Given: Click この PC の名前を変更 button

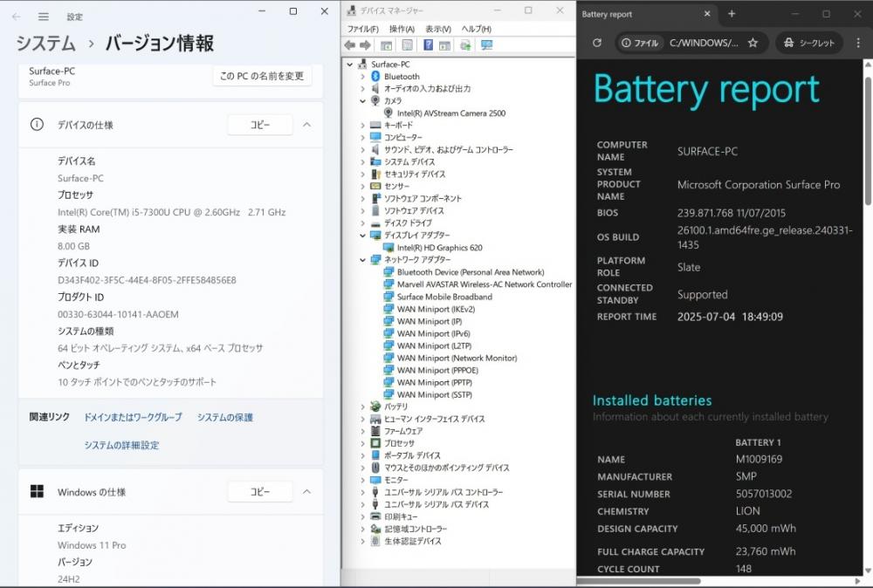Looking at the screenshot, I should tap(262, 76).
